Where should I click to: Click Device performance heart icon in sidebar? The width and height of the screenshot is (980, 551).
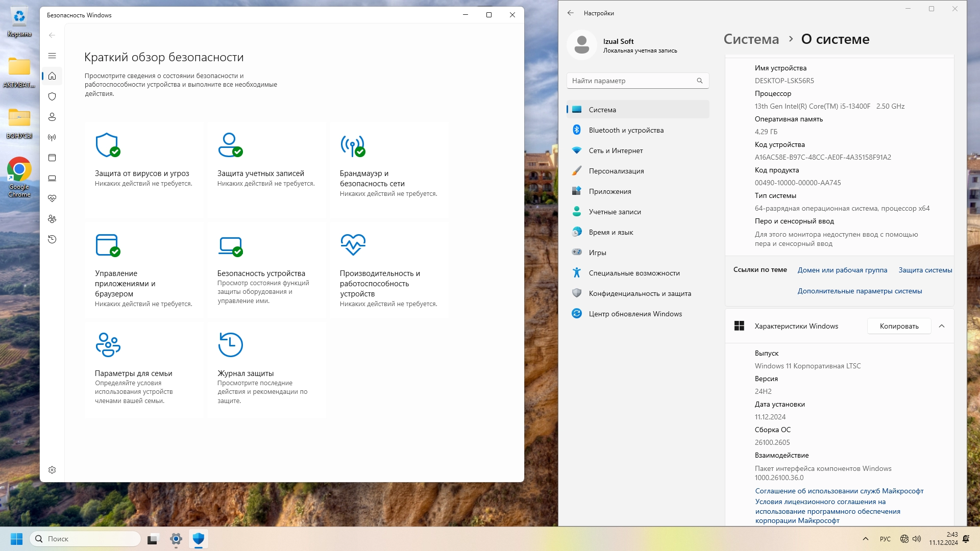[52, 198]
